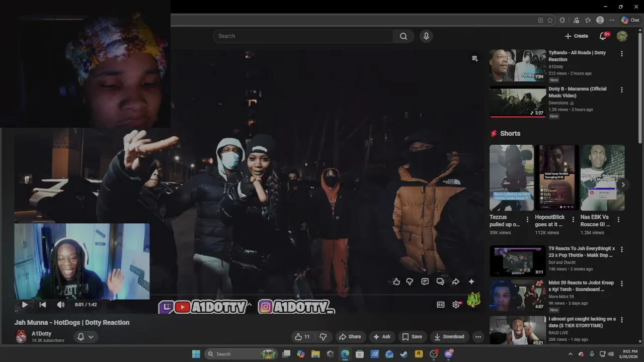The width and height of the screenshot is (644, 362).
Task: Open the video player settings gear
Action: pos(456,305)
